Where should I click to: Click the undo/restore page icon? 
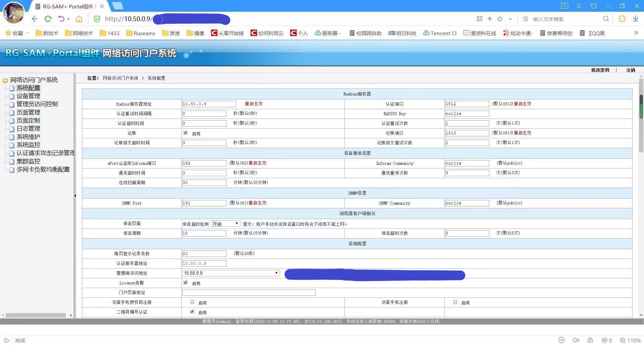pyautogui.click(x=61, y=19)
